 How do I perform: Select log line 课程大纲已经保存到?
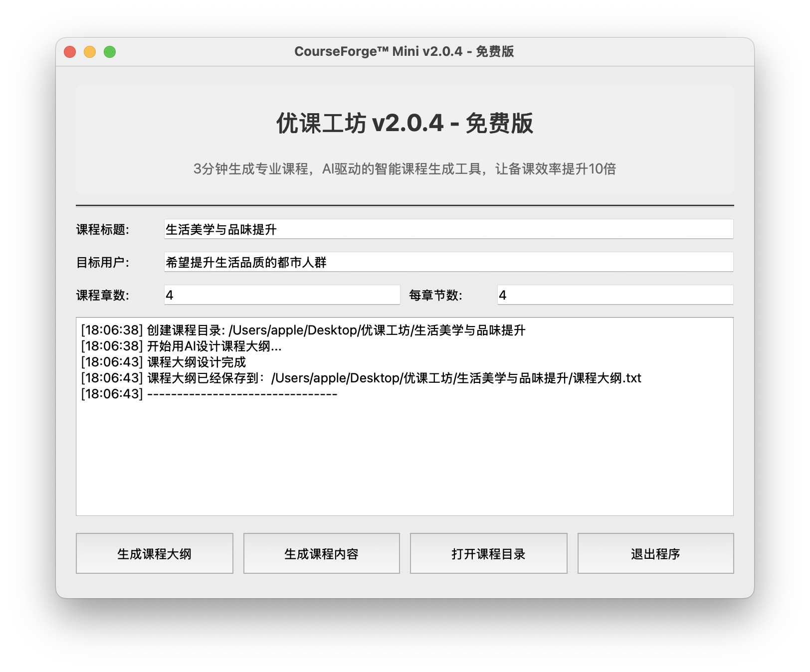361,378
